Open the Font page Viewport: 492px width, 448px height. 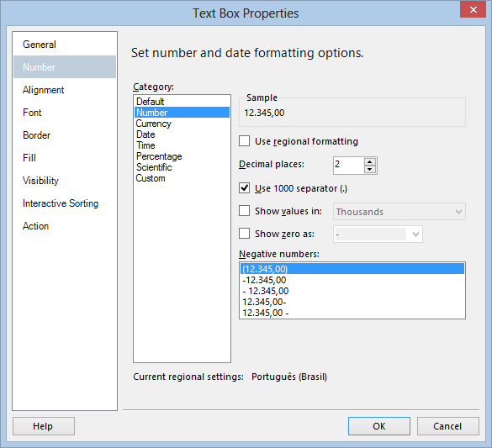pyautogui.click(x=64, y=113)
